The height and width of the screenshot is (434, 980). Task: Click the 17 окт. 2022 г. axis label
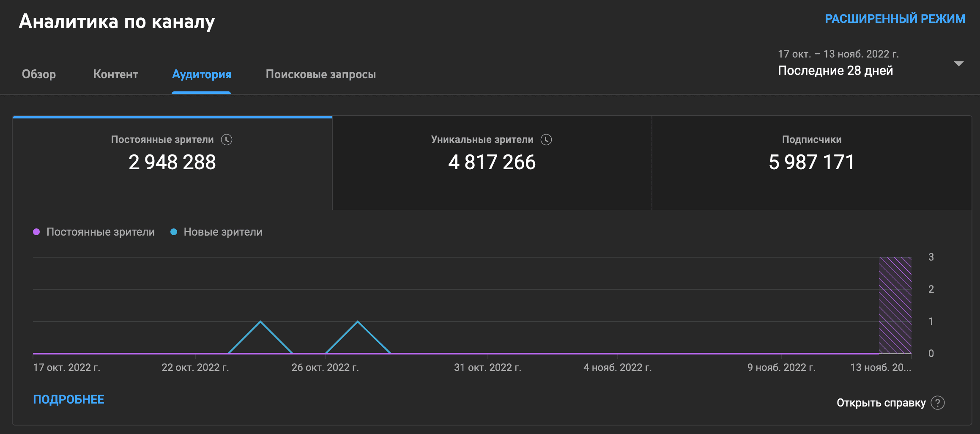point(67,367)
